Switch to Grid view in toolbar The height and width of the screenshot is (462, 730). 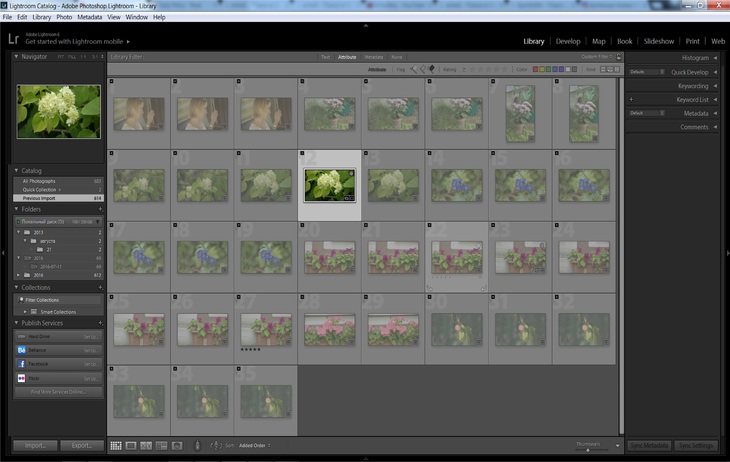116,445
